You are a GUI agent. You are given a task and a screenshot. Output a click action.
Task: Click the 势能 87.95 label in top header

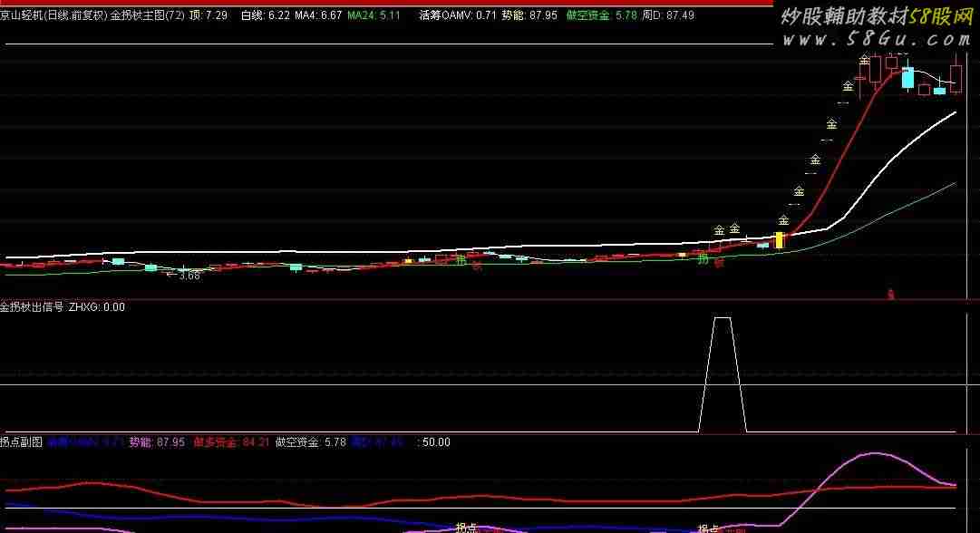tap(529, 15)
